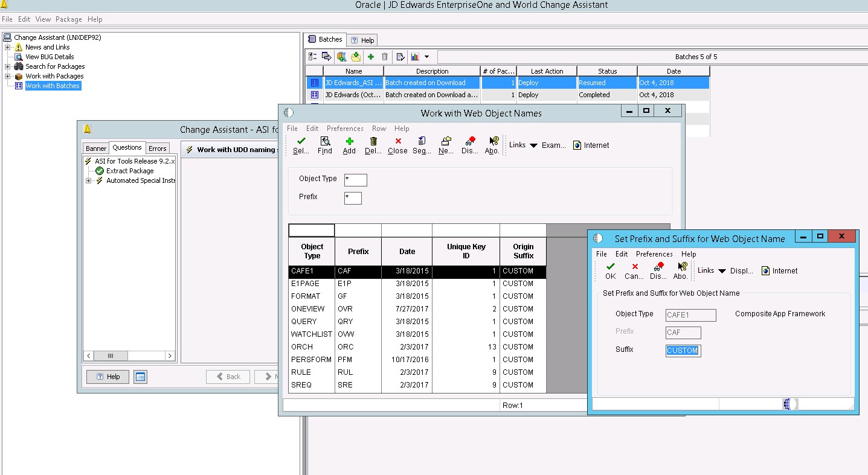Select the Extract Package step radio item
The image size is (868, 475).
99,171
